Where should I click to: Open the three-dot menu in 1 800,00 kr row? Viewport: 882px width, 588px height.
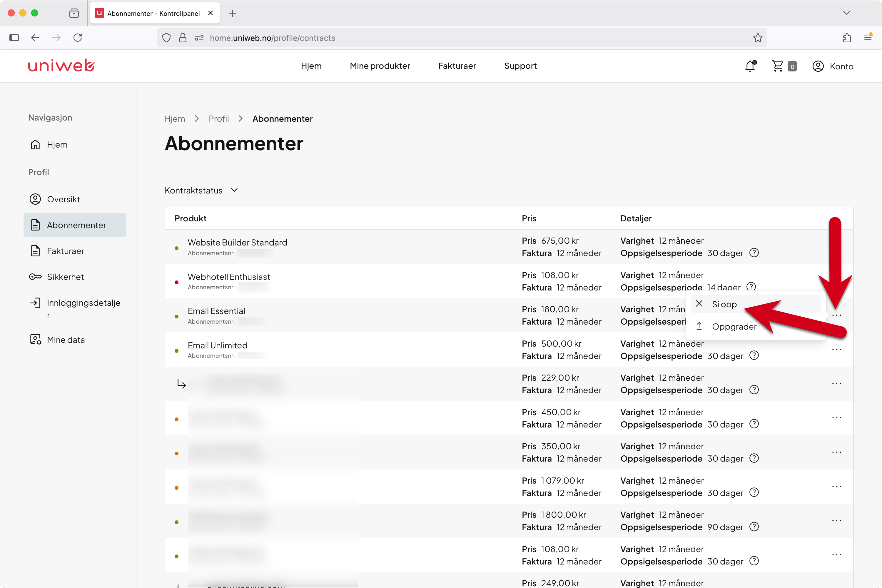[x=836, y=520]
